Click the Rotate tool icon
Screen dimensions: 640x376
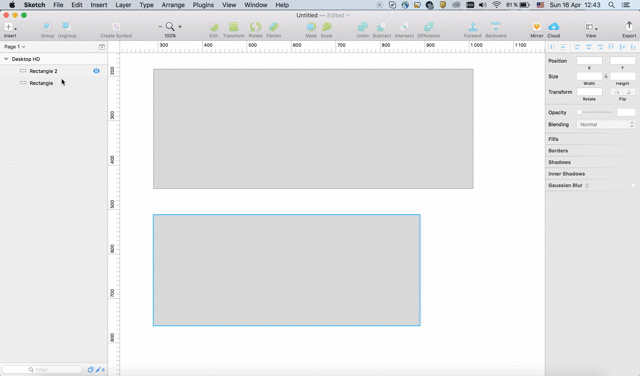click(256, 27)
